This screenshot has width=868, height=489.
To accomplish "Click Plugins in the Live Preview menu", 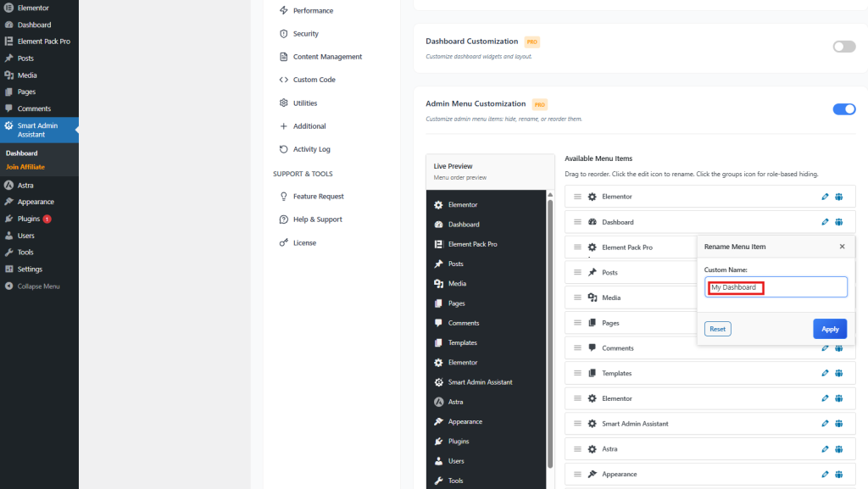I will (459, 441).
